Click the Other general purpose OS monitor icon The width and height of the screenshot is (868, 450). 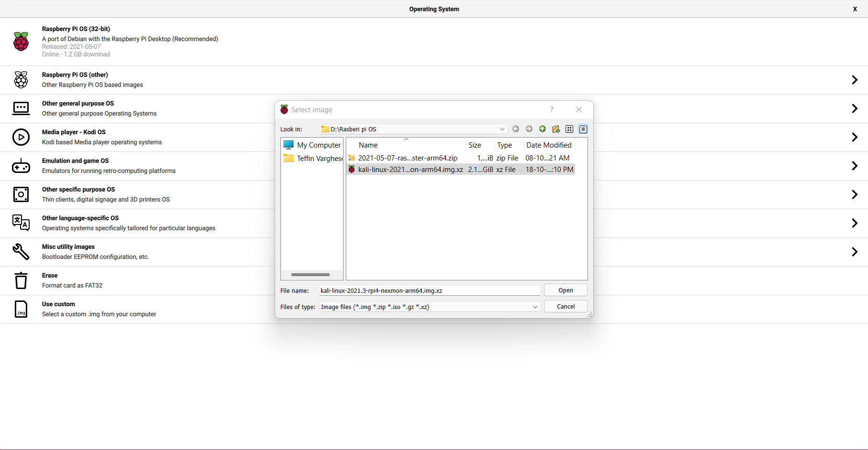click(x=21, y=108)
